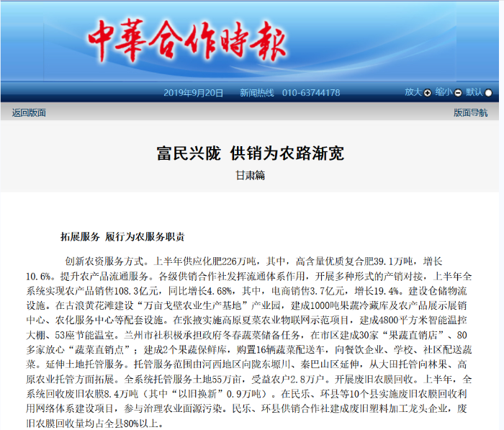Reset font size via 默认 label
Image resolution: width=504 pixels, height=430 pixels.
click(474, 92)
